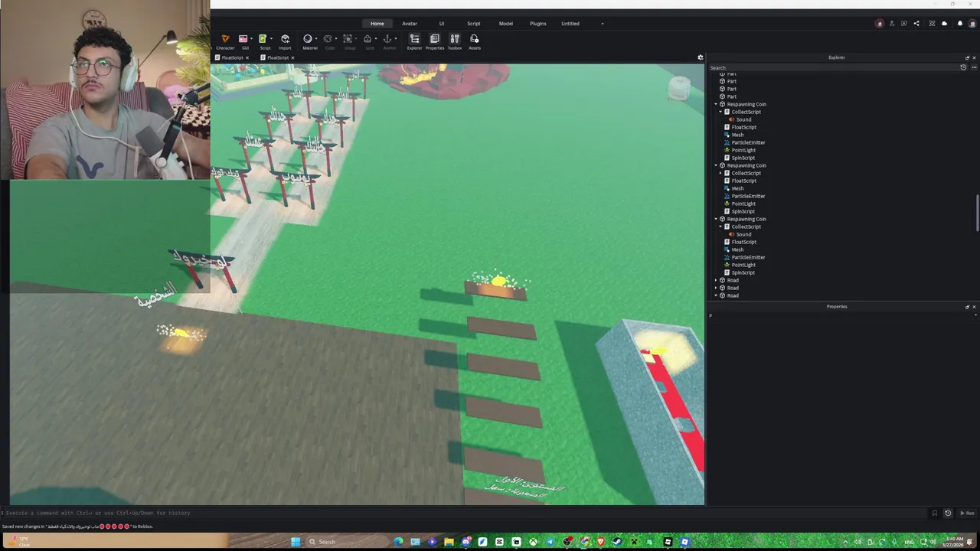The height and width of the screenshot is (551, 980).
Task: Close the Explorer panel
Action: tap(974, 57)
